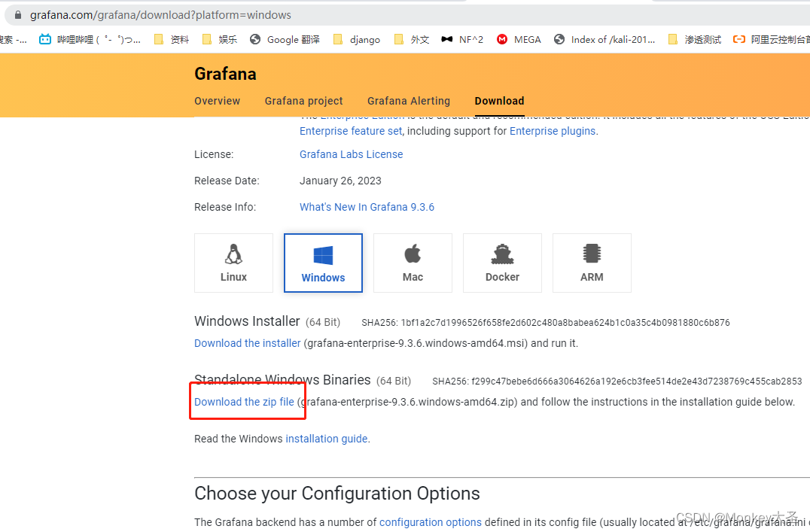Click the Download the zip file link

tap(245, 402)
